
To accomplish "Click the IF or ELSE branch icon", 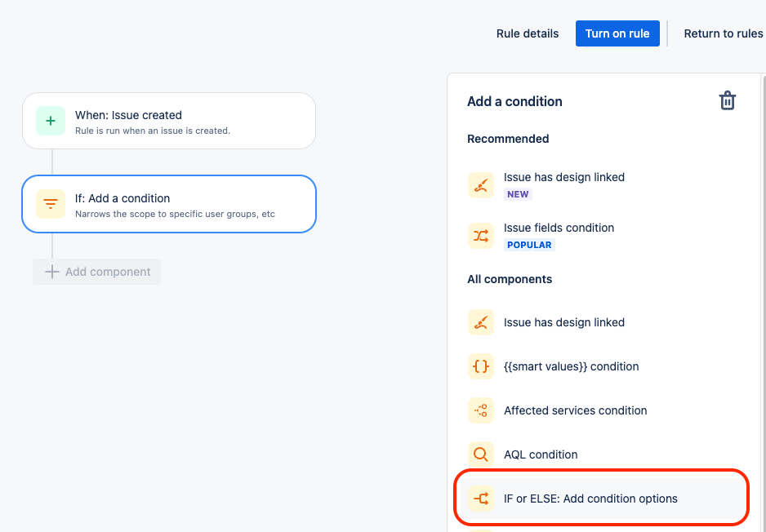I will click(481, 499).
